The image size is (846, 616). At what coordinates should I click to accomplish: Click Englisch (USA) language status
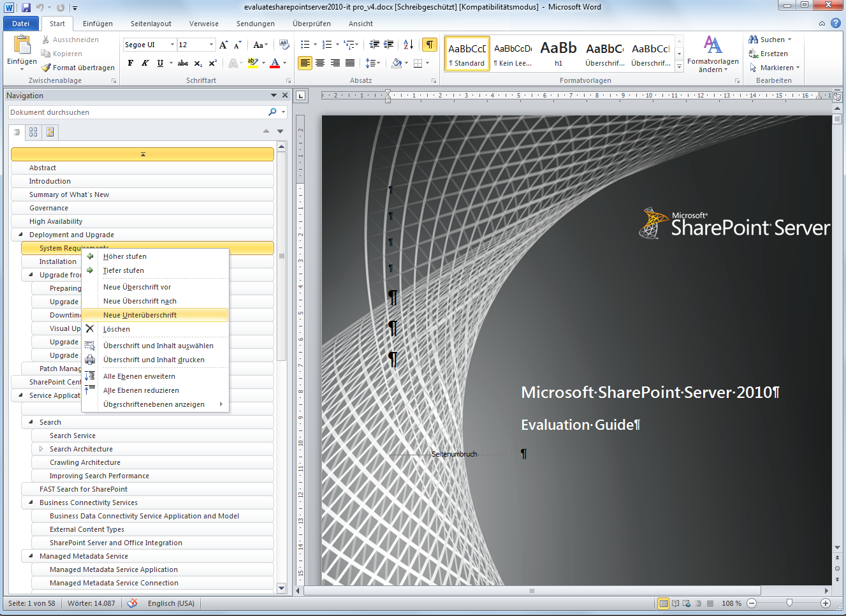(x=171, y=603)
